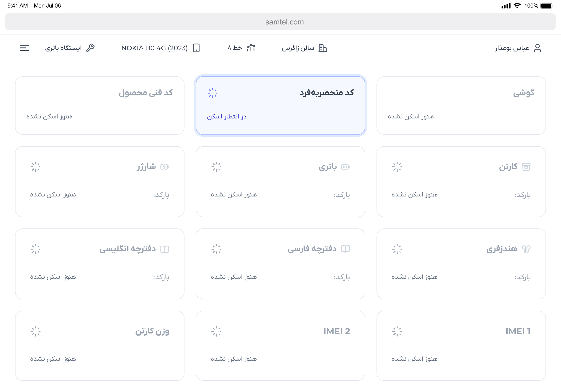Viewport: 561px width, 392px height.
Task: Click the carton box icon on کارتن card
Action: [526, 167]
